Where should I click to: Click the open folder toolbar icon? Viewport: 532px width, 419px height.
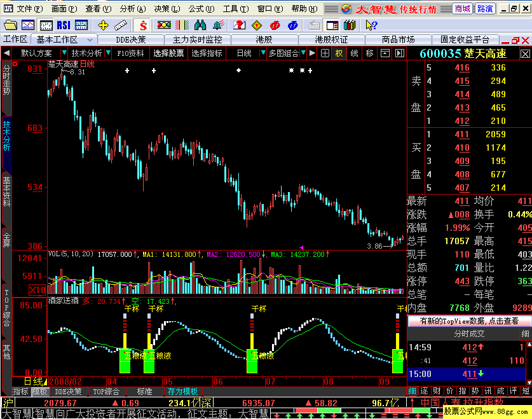[11, 25]
